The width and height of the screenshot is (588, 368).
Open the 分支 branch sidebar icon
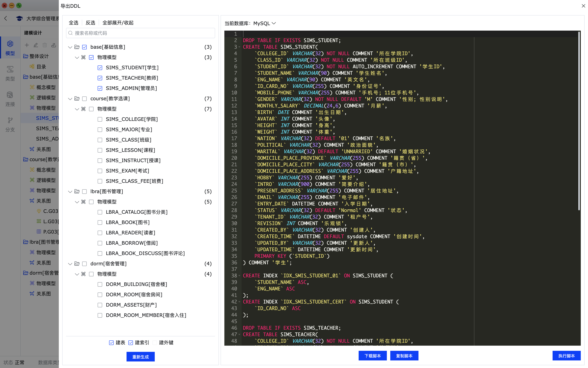click(x=10, y=124)
